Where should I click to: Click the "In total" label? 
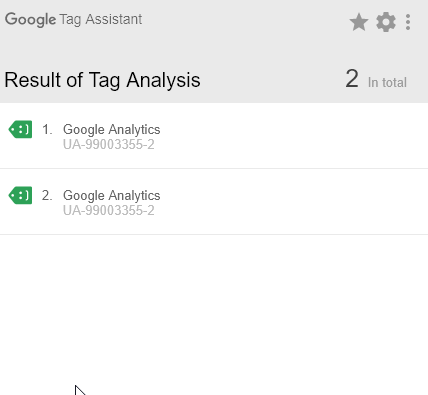(387, 82)
